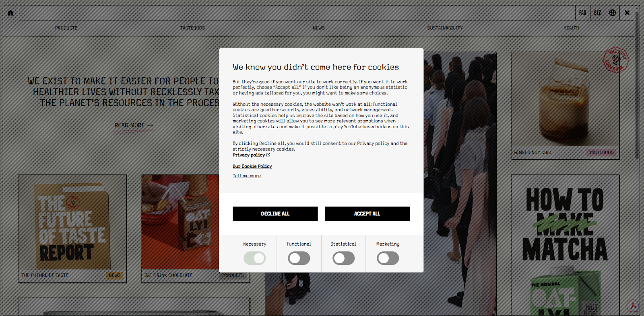Open the Tastebuds menu

coord(192,28)
